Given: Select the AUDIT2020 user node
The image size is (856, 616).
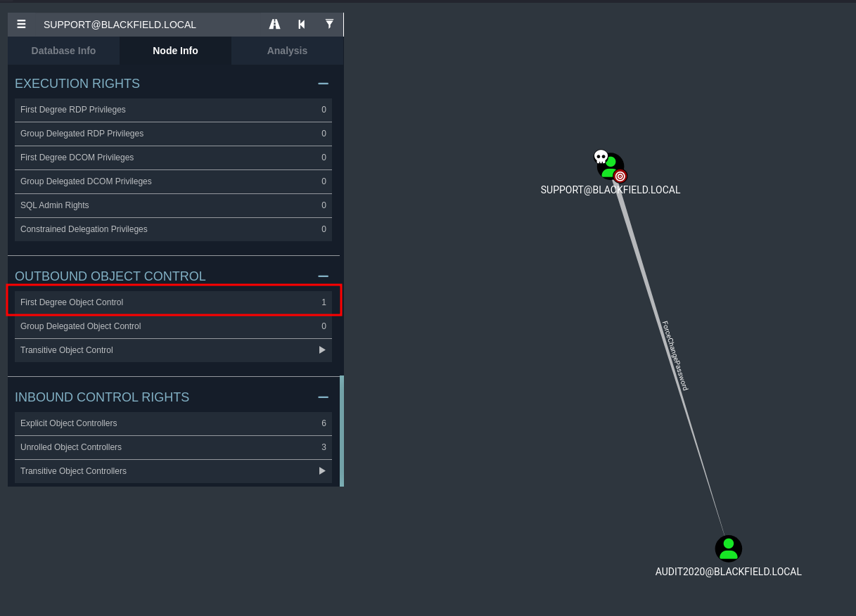Looking at the screenshot, I should [728, 548].
